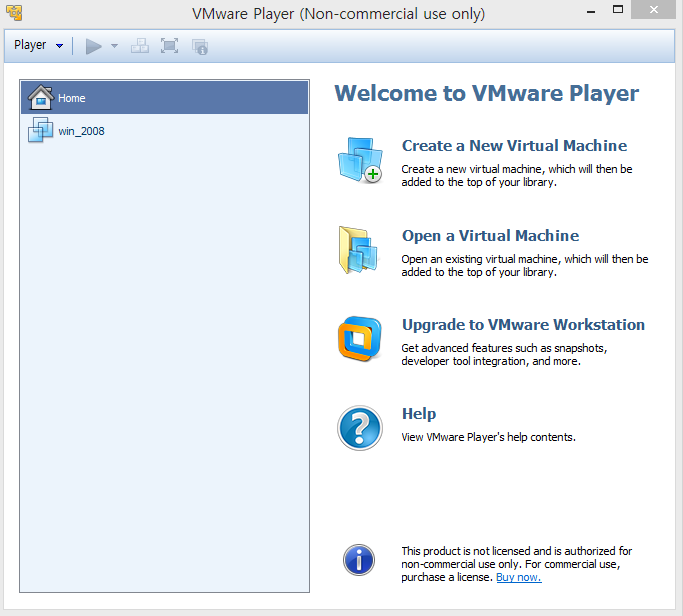Image resolution: width=683 pixels, height=616 pixels.
Task: Click the Home house icon in the library
Action: (41, 97)
